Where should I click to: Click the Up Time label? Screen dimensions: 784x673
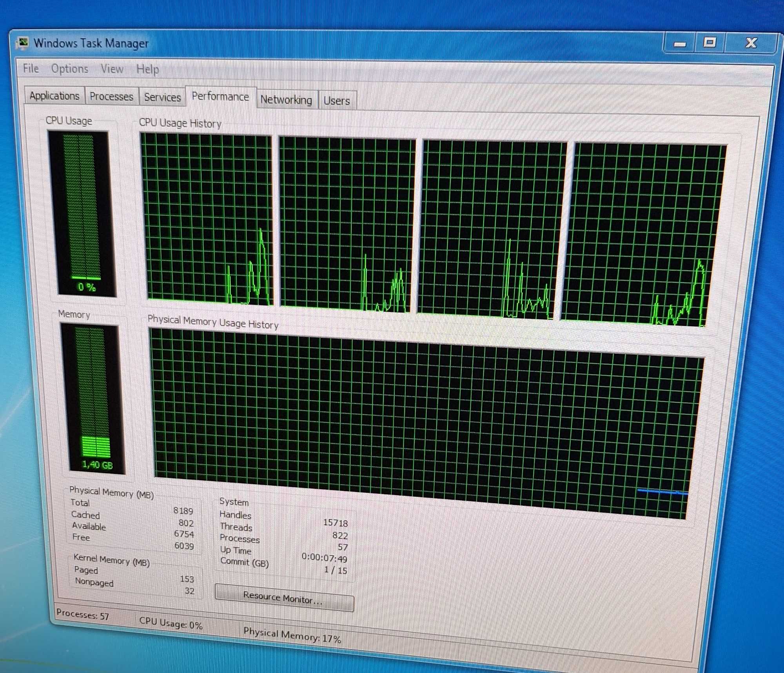click(236, 550)
